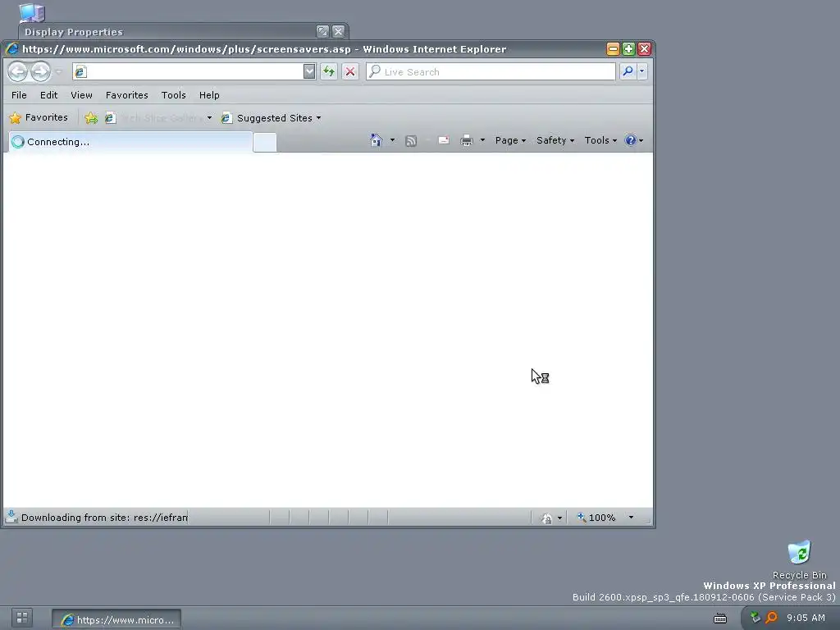The width and height of the screenshot is (840, 630).
Task: Open the Edit menu
Action: click(48, 95)
